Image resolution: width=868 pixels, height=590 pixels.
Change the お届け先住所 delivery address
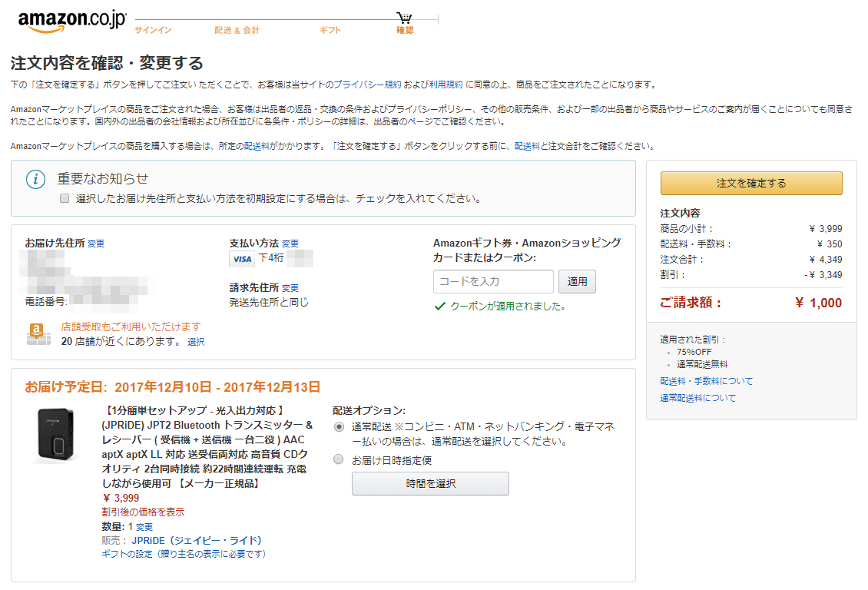pyautogui.click(x=96, y=244)
